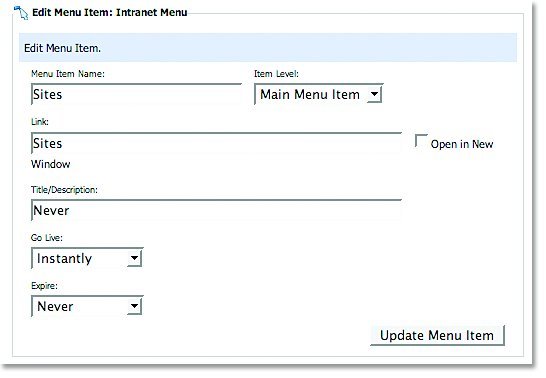
Task: Focus the Menu Item Name input field
Action: (x=136, y=94)
